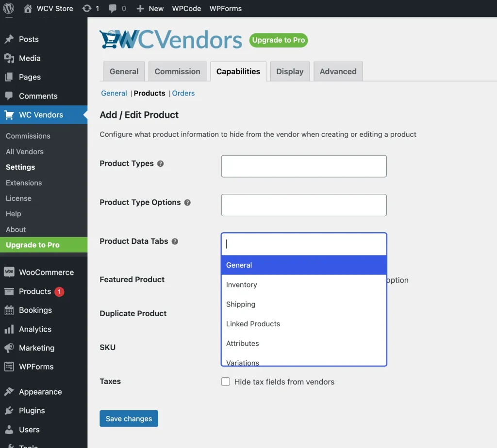Image resolution: width=497 pixels, height=448 pixels.
Task: Click the Plugins plug icon
Action: pyautogui.click(x=9, y=411)
